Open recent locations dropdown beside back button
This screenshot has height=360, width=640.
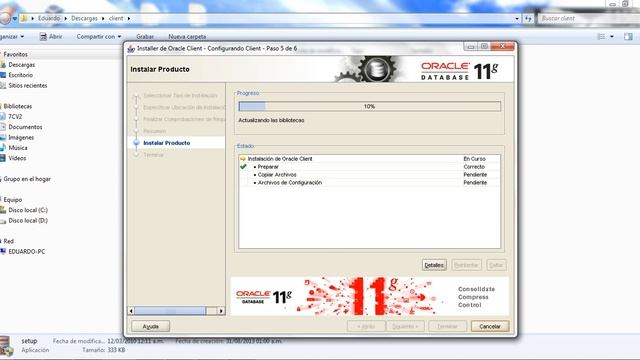(15, 18)
